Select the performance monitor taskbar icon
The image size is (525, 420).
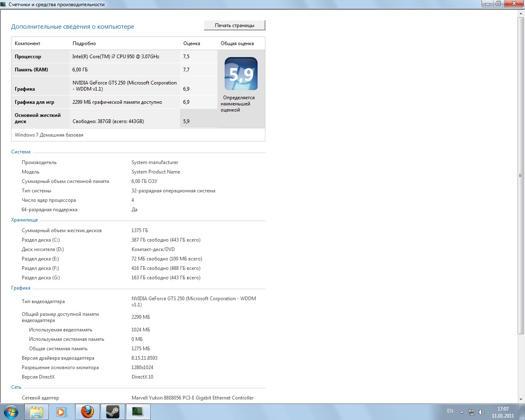click(138, 411)
